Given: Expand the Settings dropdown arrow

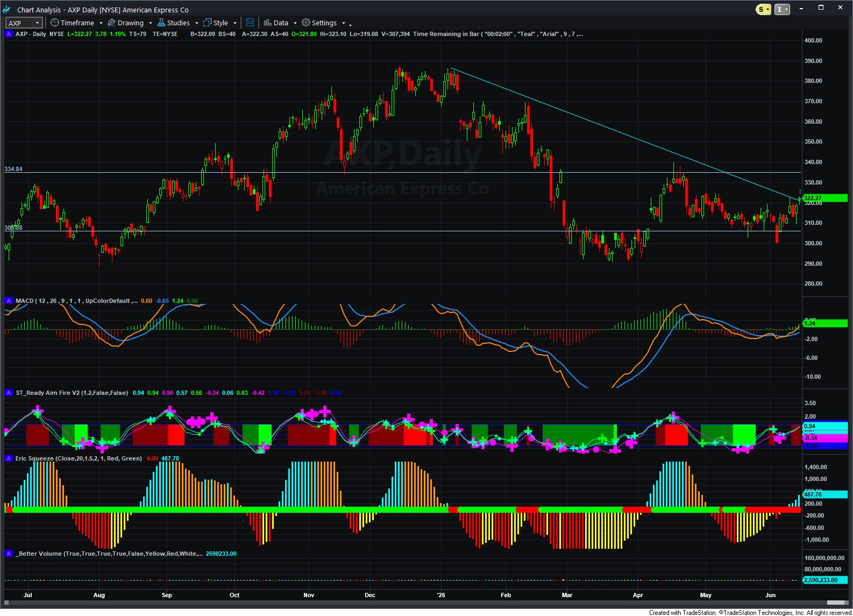Looking at the screenshot, I should point(344,23).
